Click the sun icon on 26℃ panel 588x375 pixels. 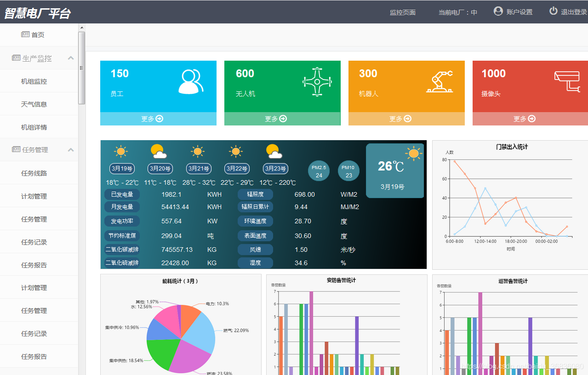pyautogui.click(x=413, y=153)
